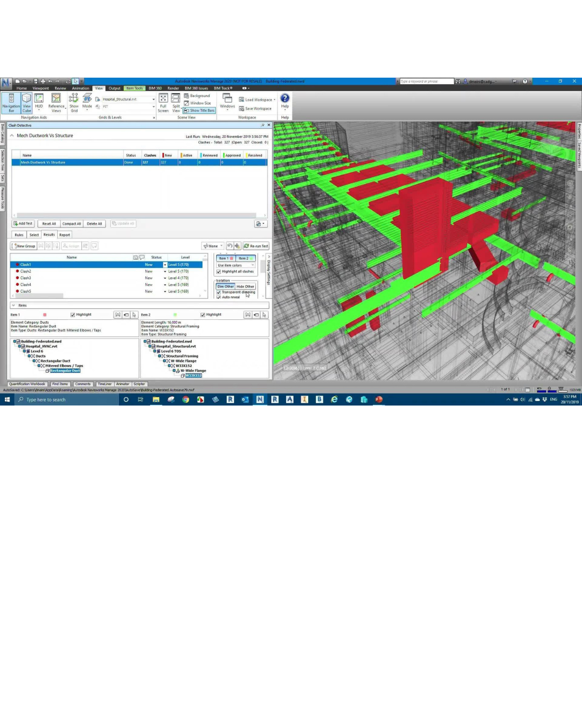Open Task View on the taskbar
This screenshot has height=728, width=582.
click(141, 400)
